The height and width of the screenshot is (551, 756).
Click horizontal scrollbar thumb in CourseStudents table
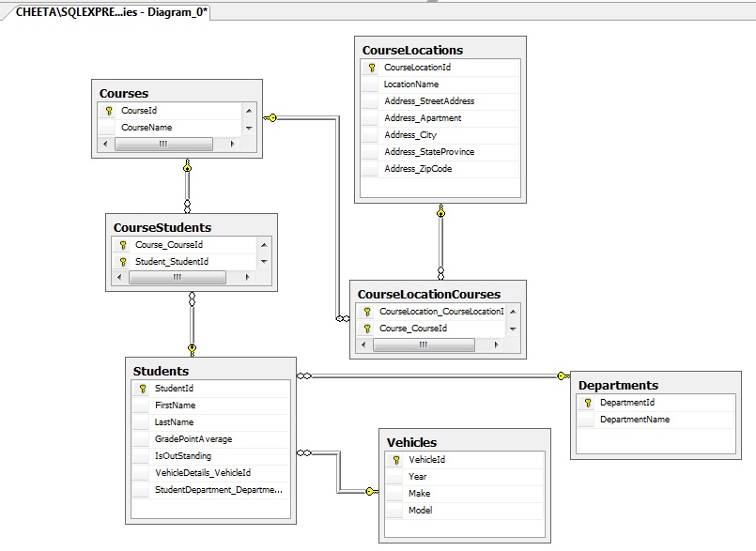click(177, 277)
